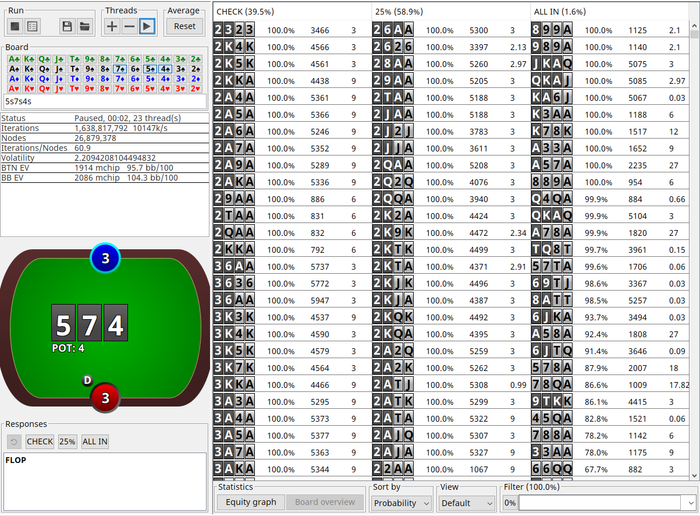Click the scrollbar down arrow

694,475
